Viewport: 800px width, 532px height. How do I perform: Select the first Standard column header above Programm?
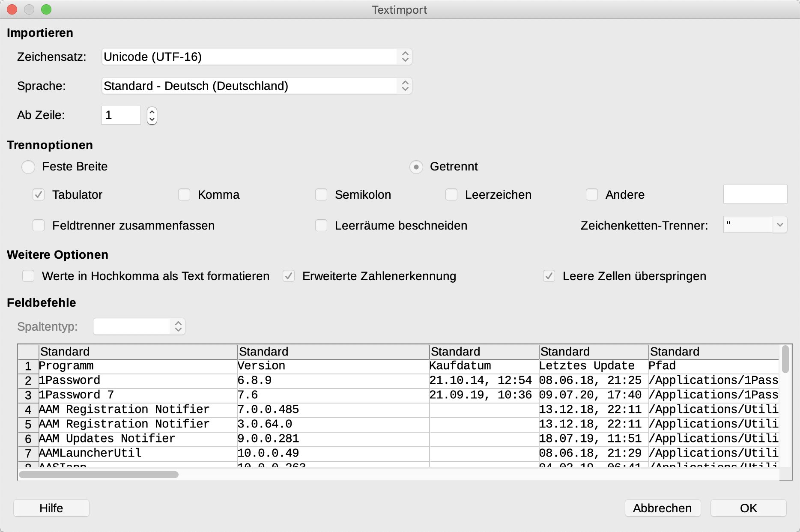coord(138,352)
